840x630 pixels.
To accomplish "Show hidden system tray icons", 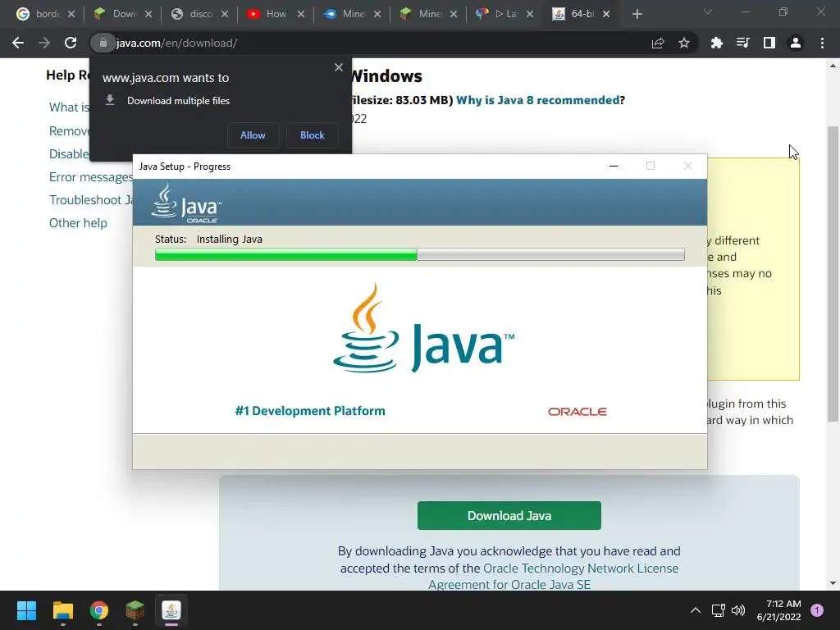I will pos(696,610).
